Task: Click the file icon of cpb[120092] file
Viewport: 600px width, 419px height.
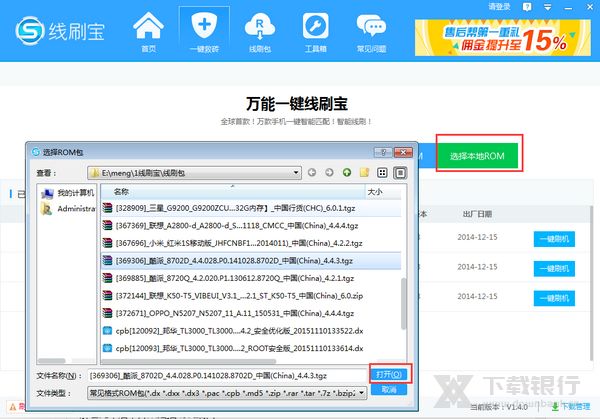Action: point(108,331)
